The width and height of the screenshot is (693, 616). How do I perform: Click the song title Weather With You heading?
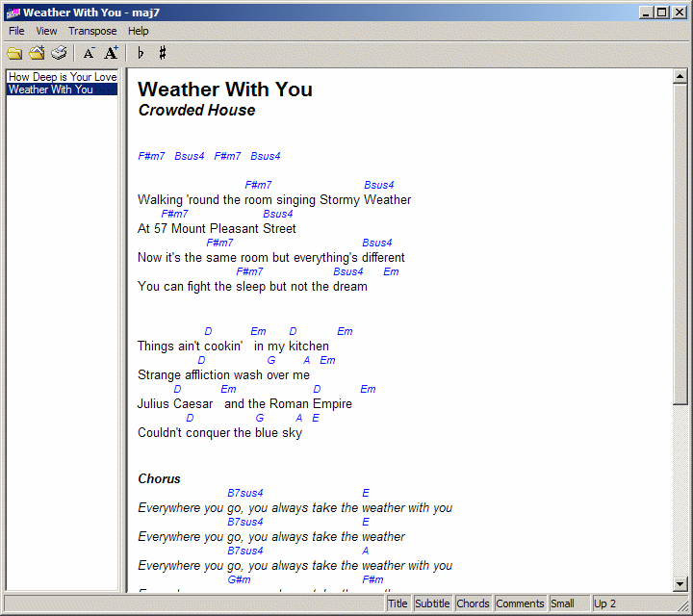[225, 90]
